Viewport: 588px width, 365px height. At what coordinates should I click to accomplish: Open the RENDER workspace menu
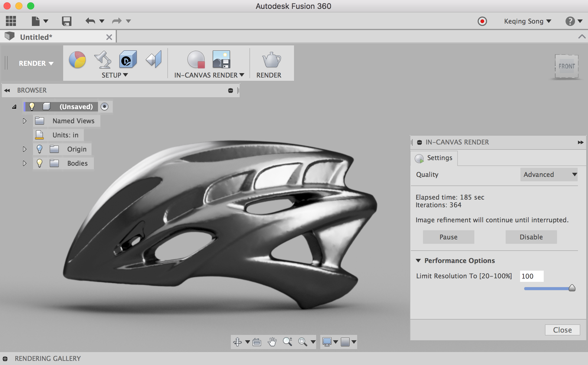(x=36, y=63)
